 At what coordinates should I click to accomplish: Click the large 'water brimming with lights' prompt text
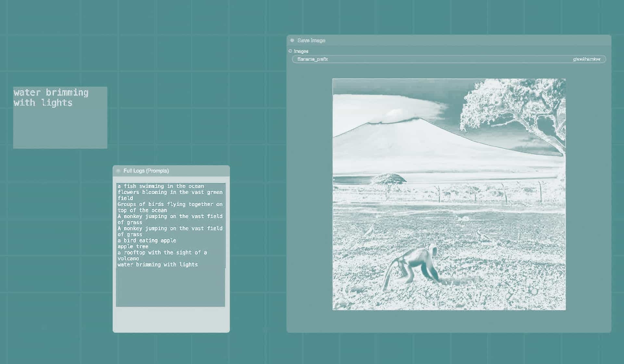pos(51,97)
